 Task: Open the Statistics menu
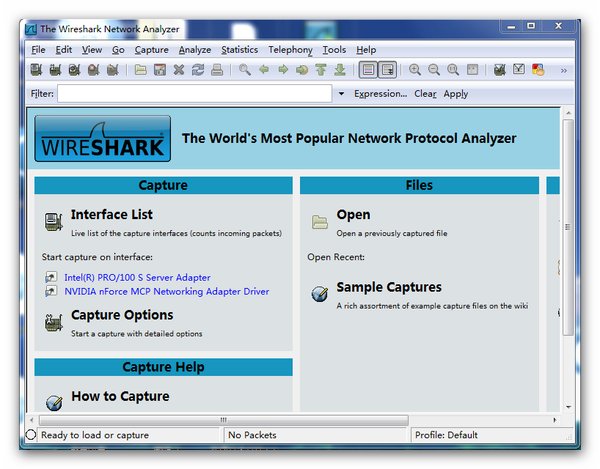[x=240, y=50]
